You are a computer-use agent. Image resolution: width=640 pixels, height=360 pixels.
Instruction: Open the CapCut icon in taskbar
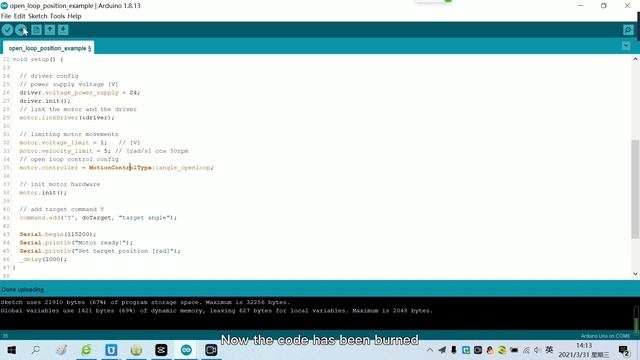pos(161,350)
